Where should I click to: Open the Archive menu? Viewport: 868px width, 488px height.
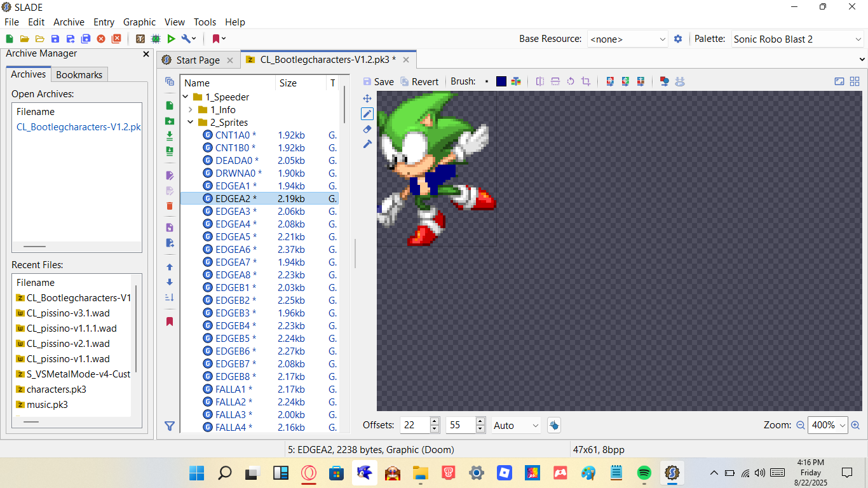(69, 22)
